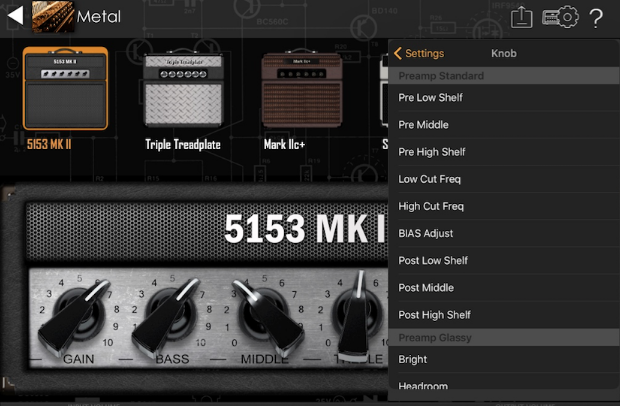Pick High Cut Freq parameter
Screen dimensions: 620x406
coord(431,206)
